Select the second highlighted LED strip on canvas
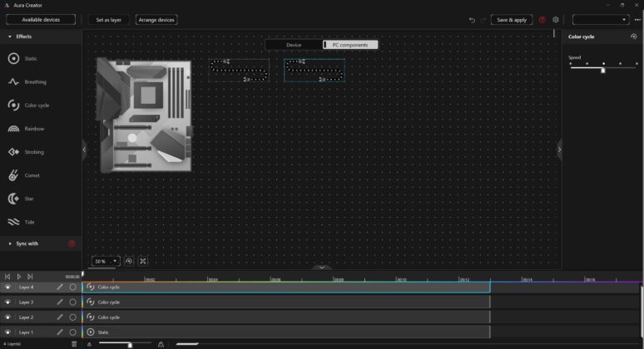Image resolution: width=644 pixels, height=349 pixels. click(x=315, y=71)
